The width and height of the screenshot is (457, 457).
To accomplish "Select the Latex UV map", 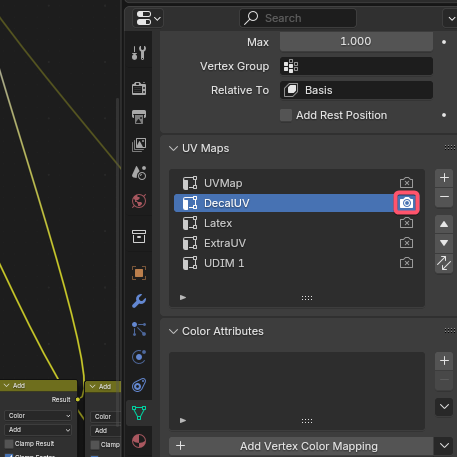I will click(283, 223).
